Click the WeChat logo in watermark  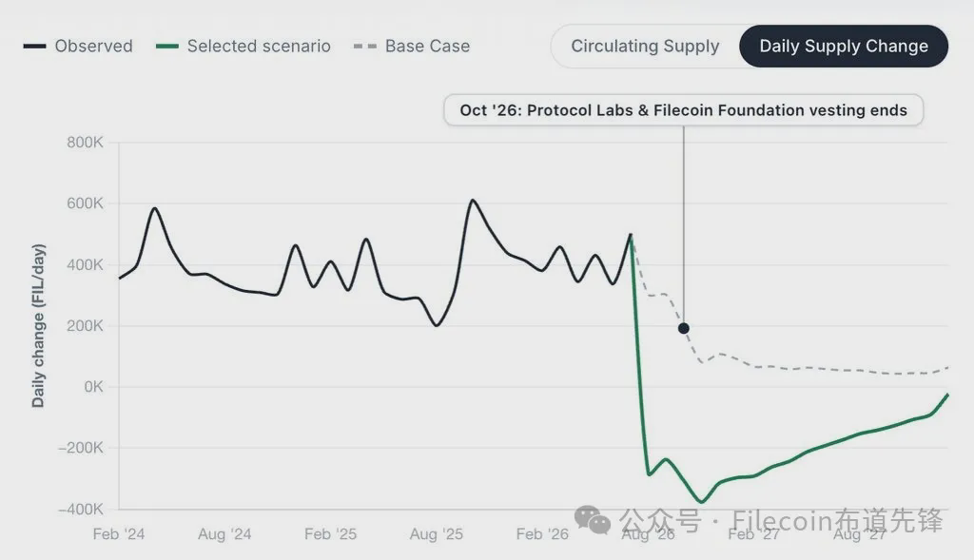coord(593,520)
